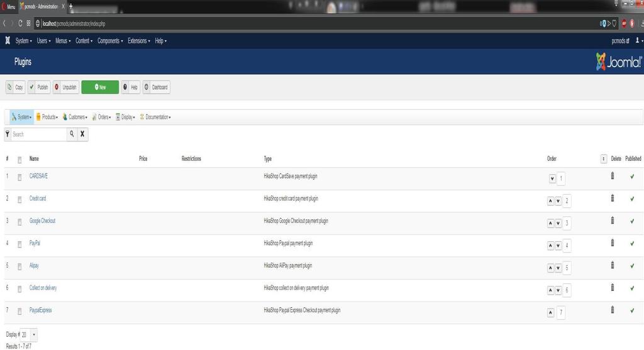644x350 pixels.
Task: Open the Joomla Users menu
Action: pos(43,41)
